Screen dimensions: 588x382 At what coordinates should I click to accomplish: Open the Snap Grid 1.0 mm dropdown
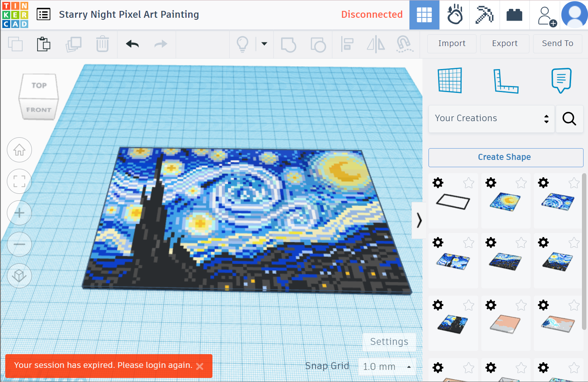coord(387,367)
